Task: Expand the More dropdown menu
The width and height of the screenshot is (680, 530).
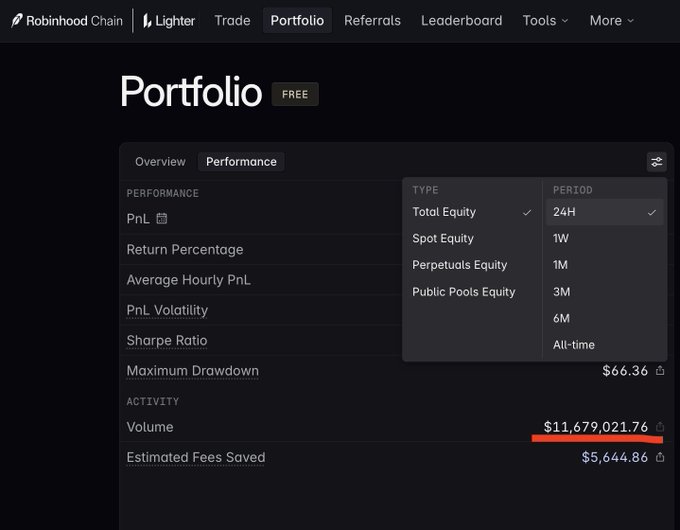Action: pyautogui.click(x=611, y=20)
